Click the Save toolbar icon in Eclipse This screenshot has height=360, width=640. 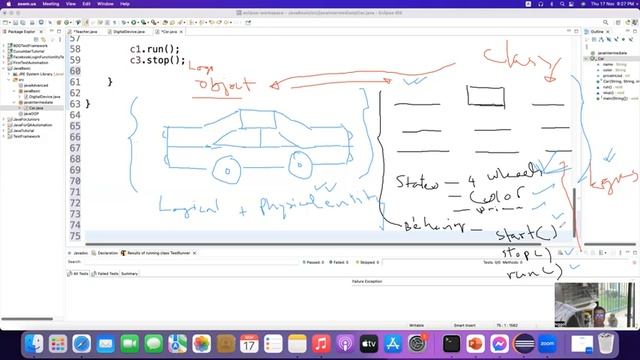pyautogui.click(x=16, y=22)
